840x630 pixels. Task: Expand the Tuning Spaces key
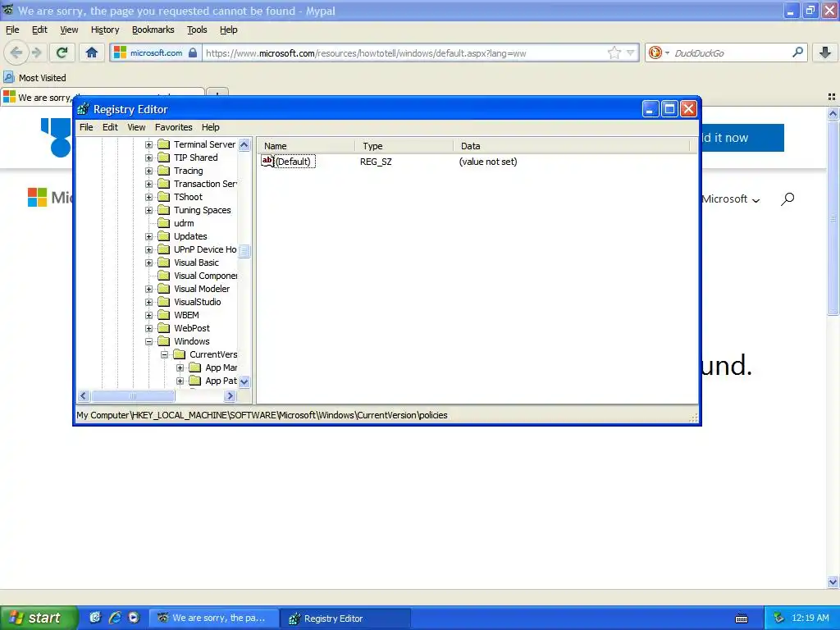149,210
